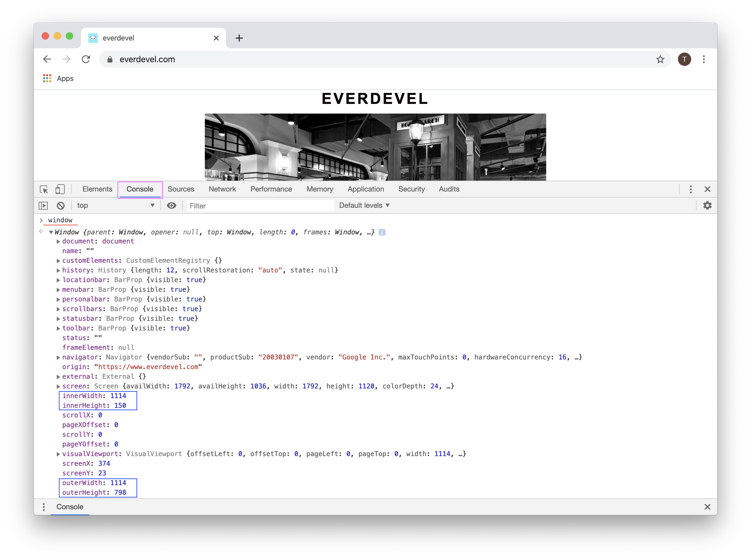The image size is (751, 560).
Task: Select the outerHeight: 798 line
Action: 94,493
